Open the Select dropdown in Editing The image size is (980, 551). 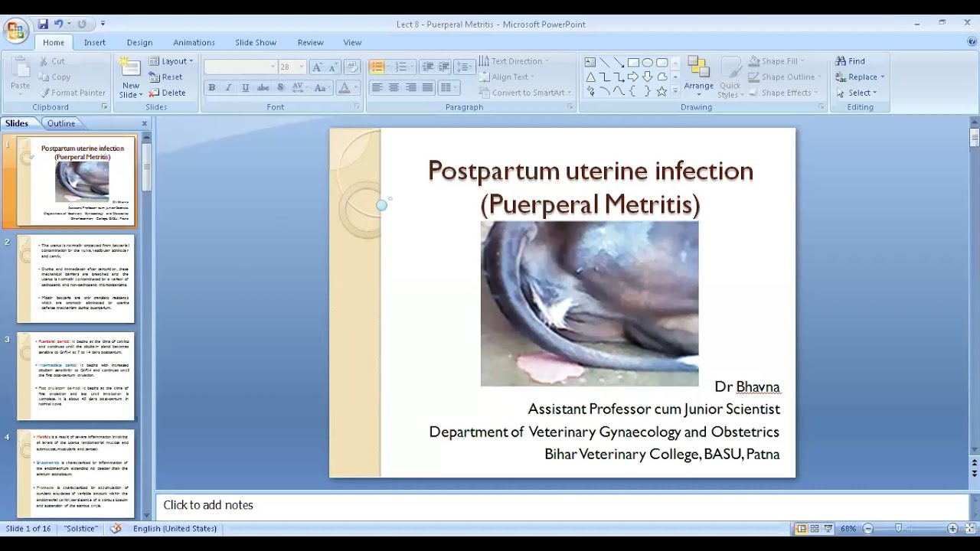857,93
